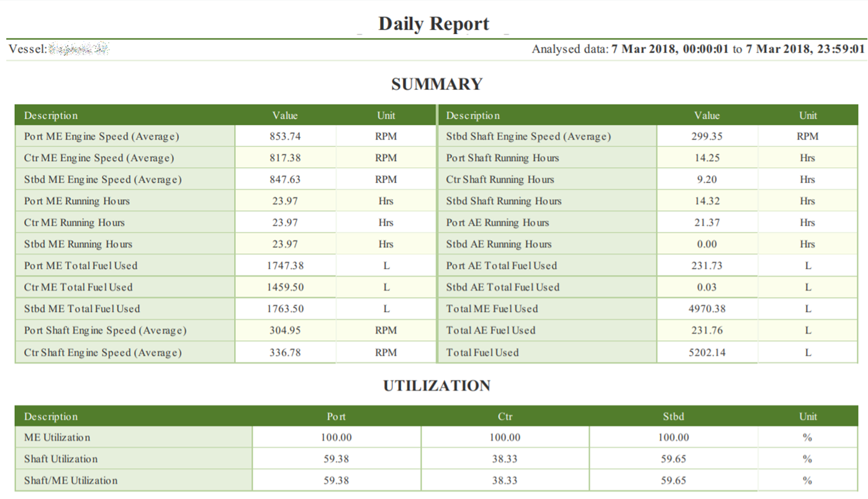The width and height of the screenshot is (868, 499).
Task: Select Port ME Total Fuel Used label
Action: [81, 266]
